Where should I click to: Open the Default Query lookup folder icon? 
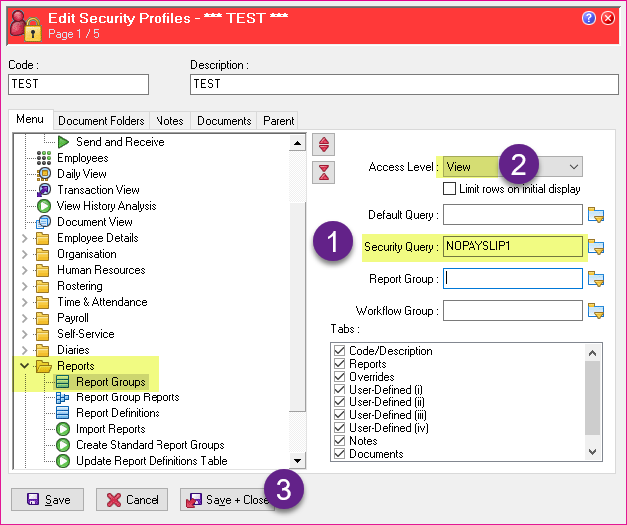(x=597, y=214)
